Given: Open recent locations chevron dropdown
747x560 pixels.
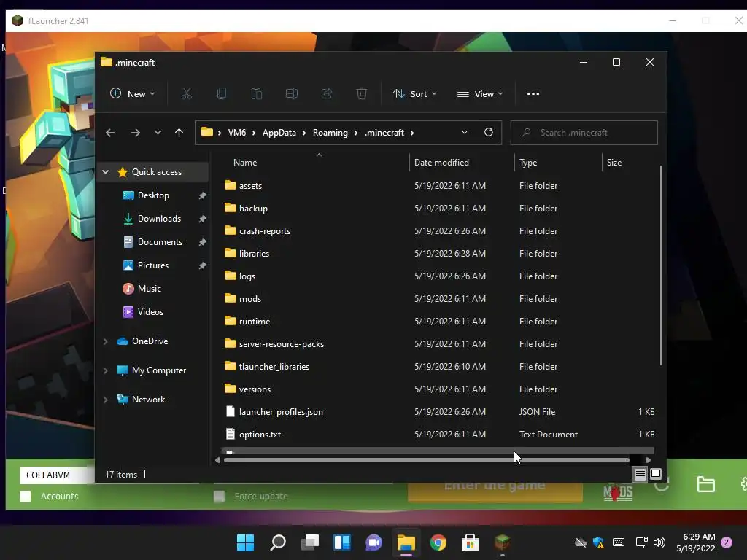Looking at the screenshot, I should coord(158,133).
